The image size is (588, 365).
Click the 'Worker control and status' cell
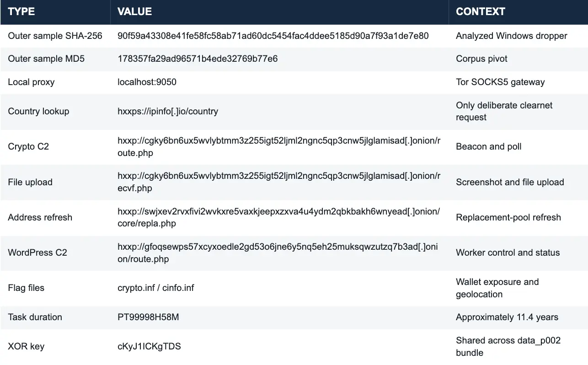[x=508, y=252]
